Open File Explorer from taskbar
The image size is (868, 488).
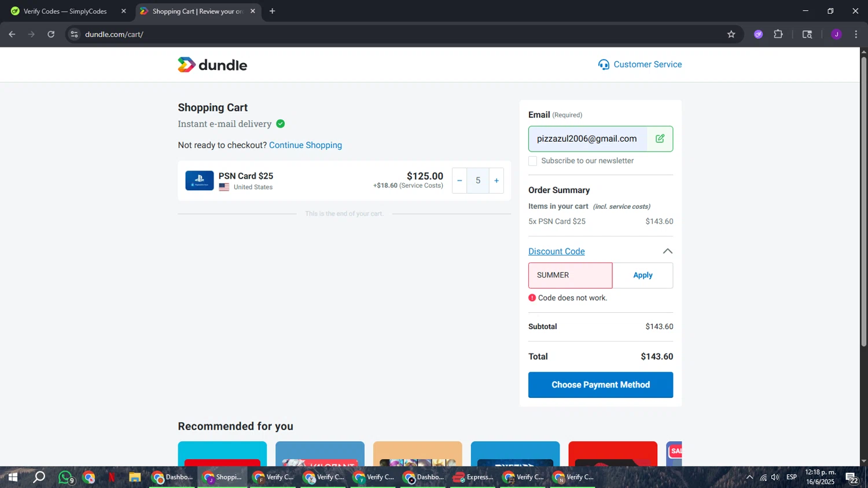(135, 478)
